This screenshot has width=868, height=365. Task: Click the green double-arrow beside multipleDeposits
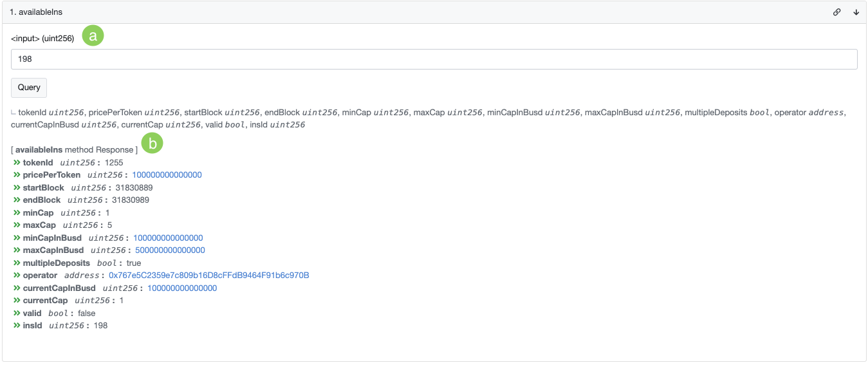17,263
